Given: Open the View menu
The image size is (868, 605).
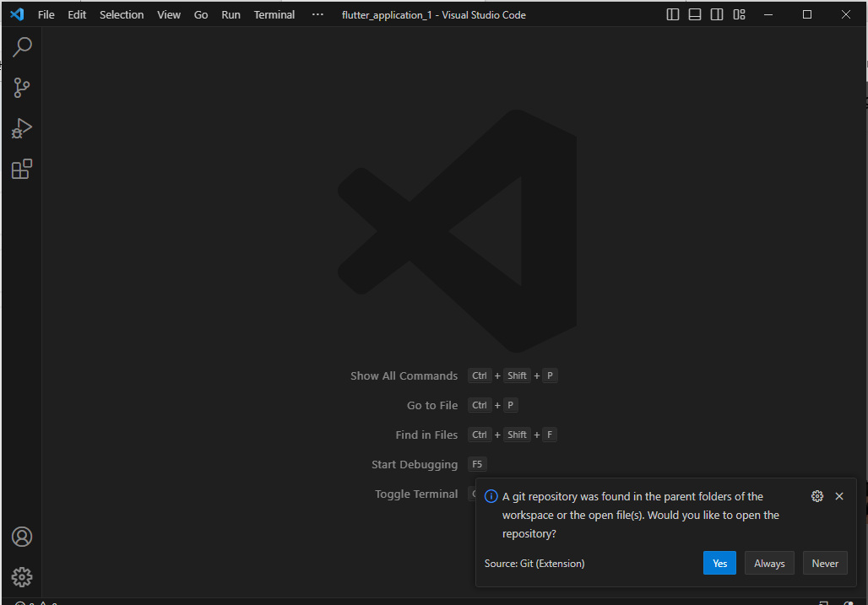Looking at the screenshot, I should click(169, 15).
